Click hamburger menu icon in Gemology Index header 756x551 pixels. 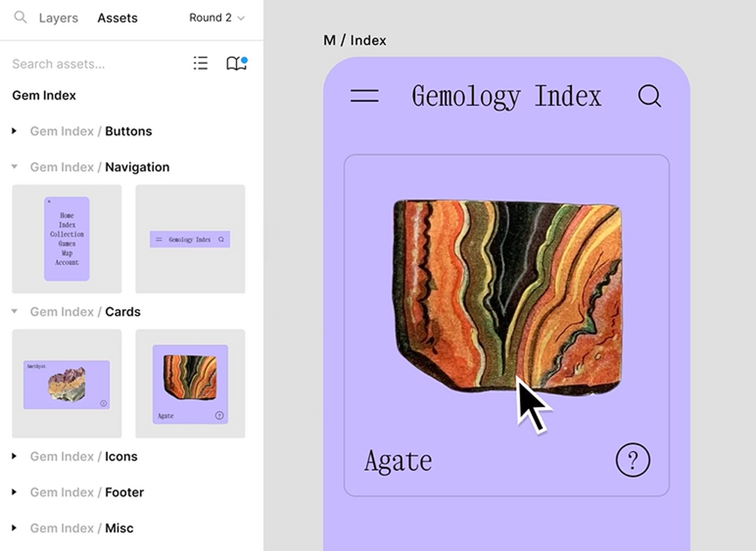pyautogui.click(x=364, y=96)
